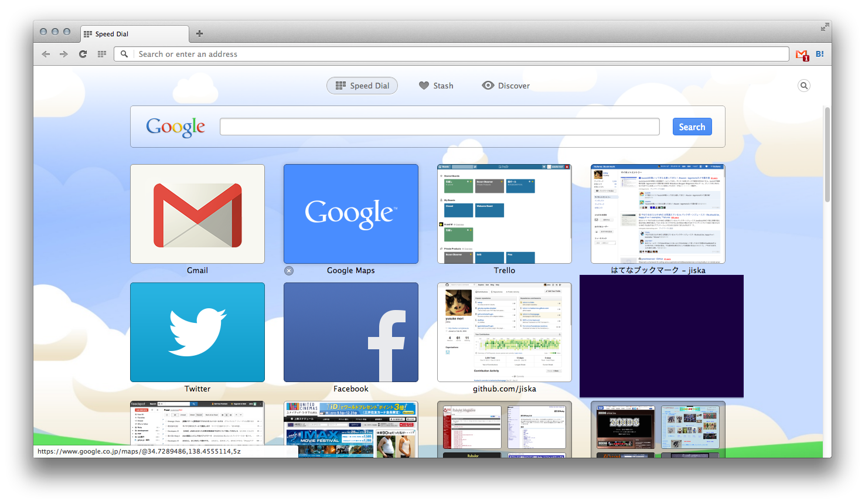
Task: Open Speed Dial grid icon in toolbar
Action: pyautogui.click(x=101, y=54)
